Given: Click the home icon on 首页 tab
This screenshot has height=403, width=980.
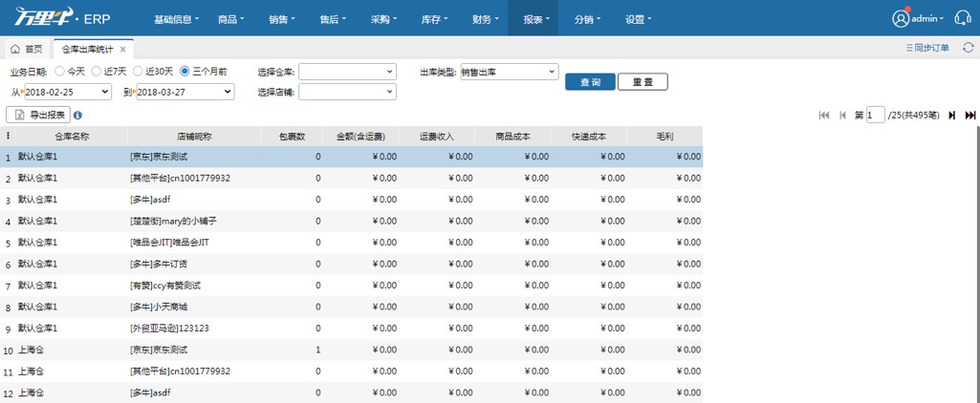Looking at the screenshot, I should (15, 49).
